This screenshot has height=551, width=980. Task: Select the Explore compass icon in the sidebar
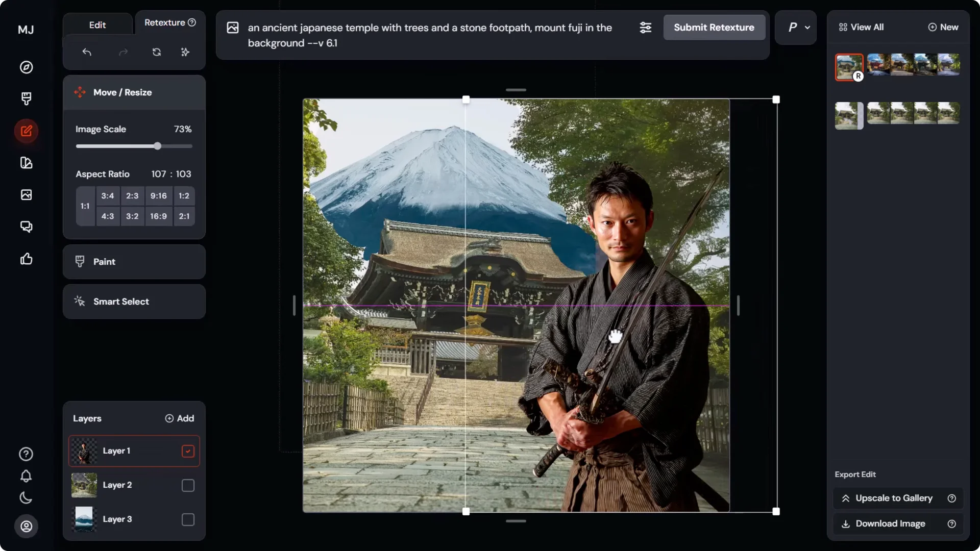click(x=26, y=67)
